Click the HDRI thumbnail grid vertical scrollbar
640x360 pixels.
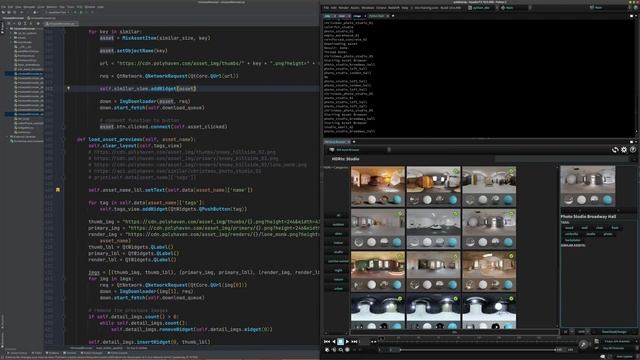557,246
